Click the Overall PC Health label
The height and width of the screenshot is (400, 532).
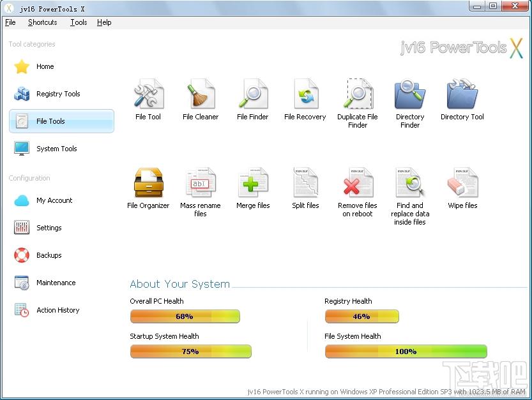156,301
